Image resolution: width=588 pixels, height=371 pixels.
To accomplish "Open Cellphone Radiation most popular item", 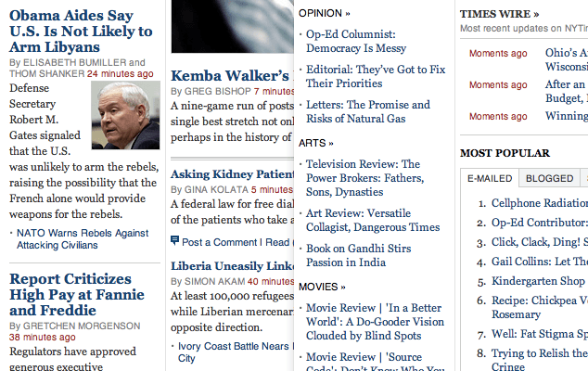I will (x=540, y=203).
